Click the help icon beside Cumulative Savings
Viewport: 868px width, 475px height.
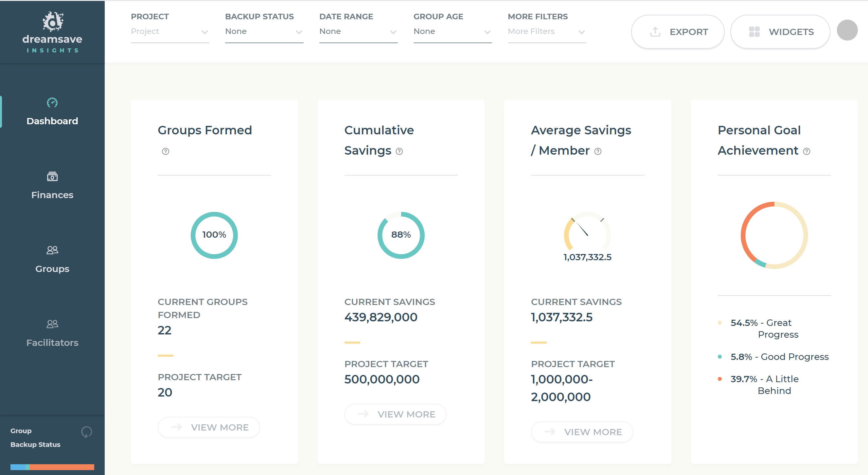(x=399, y=151)
